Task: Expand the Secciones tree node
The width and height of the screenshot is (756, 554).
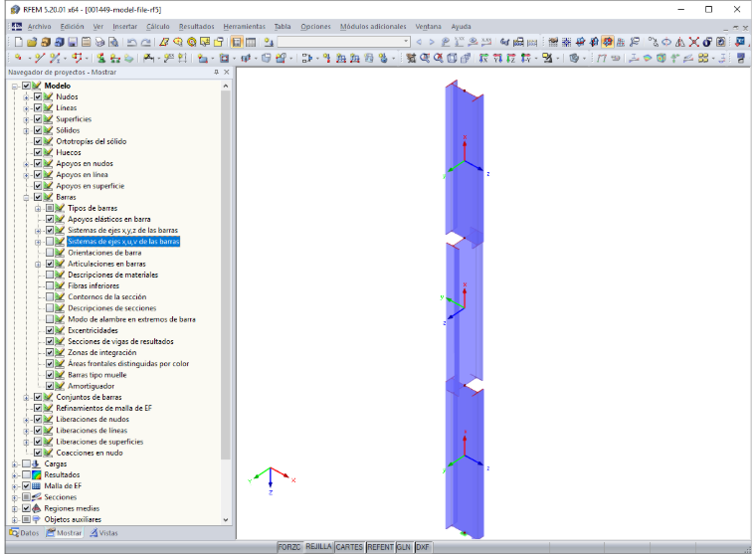Action: (x=15, y=497)
